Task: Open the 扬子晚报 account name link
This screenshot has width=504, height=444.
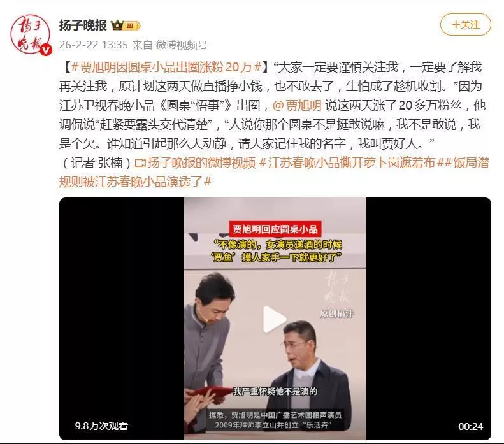Action: tap(83, 25)
